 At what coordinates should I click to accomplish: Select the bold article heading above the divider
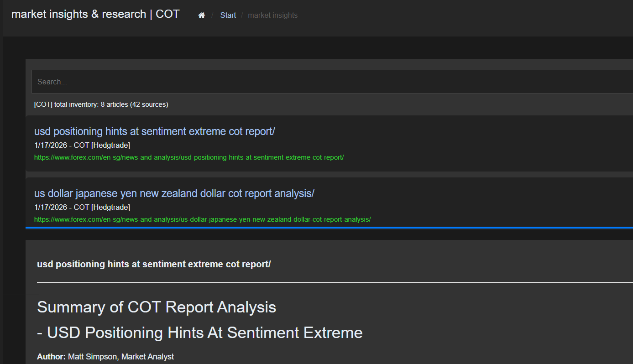(x=154, y=264)
